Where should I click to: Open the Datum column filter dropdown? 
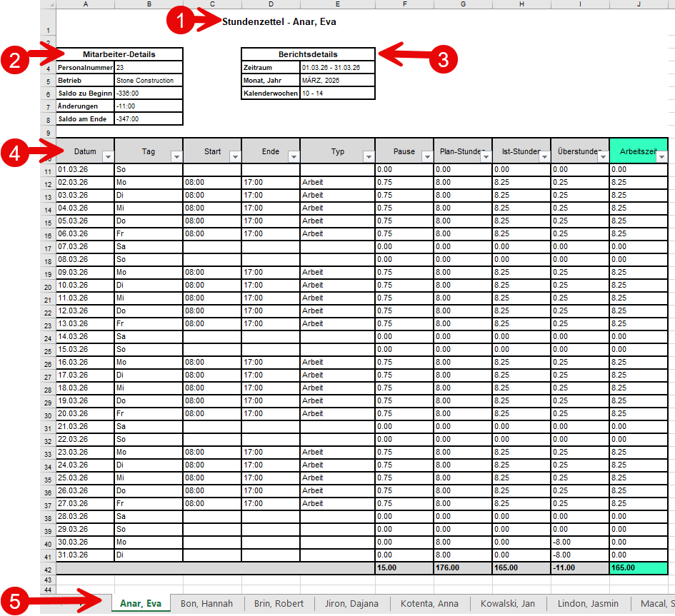pyautogui.click(x=108, y=156)
